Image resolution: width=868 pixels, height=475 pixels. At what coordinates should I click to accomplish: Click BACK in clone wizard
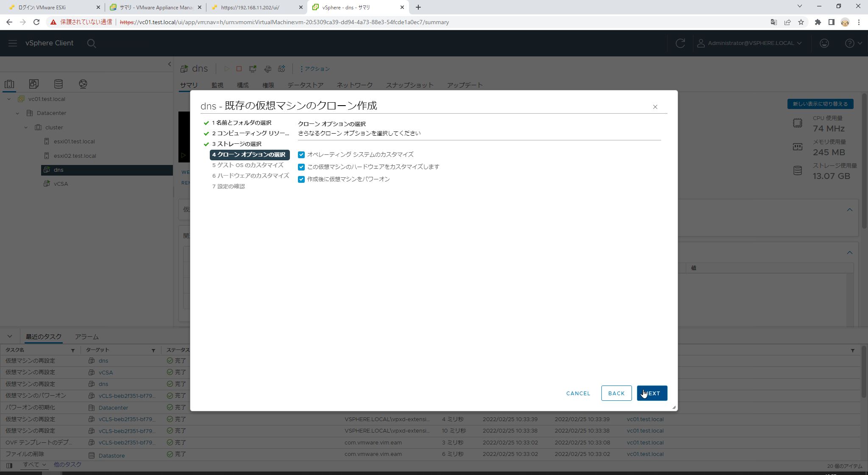tap(616, 393)
